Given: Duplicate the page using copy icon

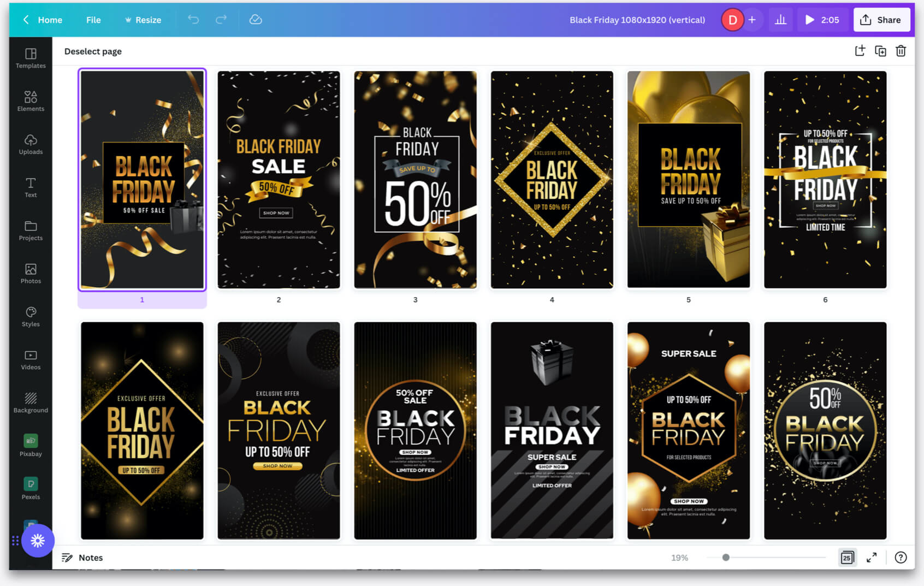Looking at the screenshot, I should 880,51.
